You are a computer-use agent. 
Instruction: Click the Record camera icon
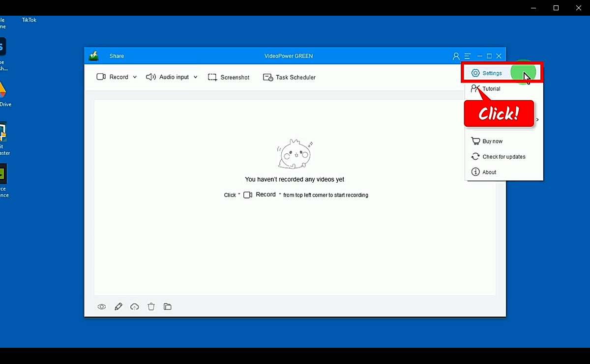coord(101,77)
